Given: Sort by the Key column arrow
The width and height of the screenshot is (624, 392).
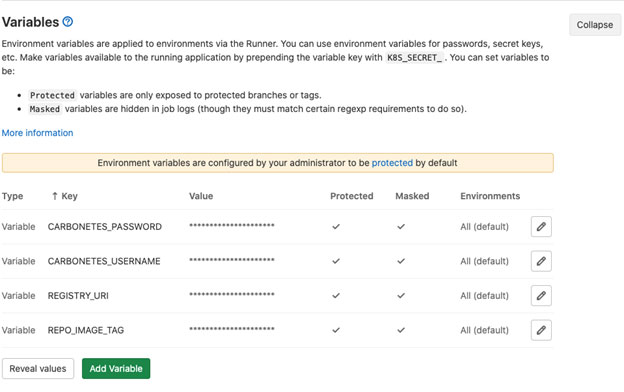Looking at the screenshot, I should point(55,196).
